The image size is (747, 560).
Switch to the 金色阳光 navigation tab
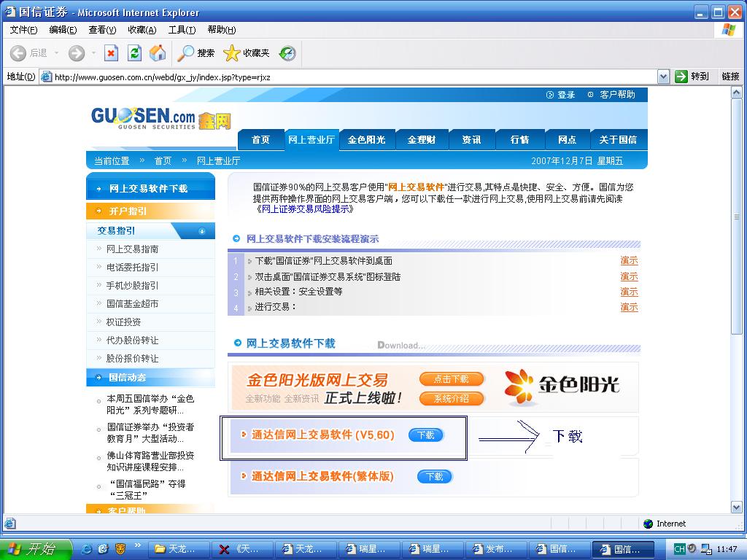(367, 139)
